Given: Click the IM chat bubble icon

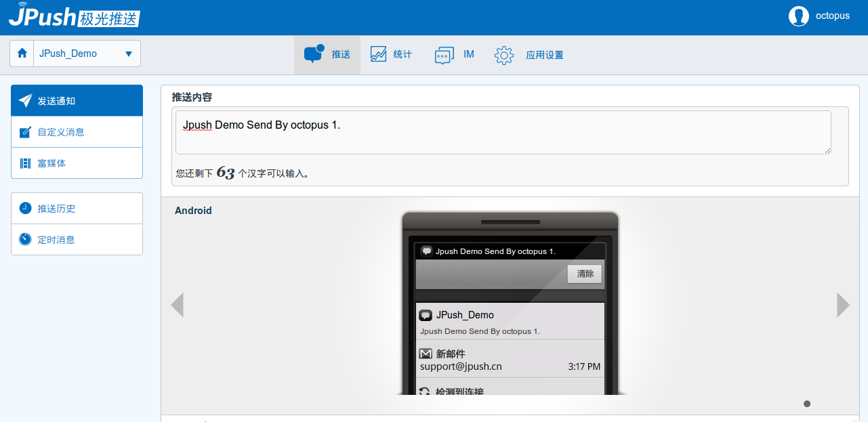Looking at the screenshot, I should point(444,56).
